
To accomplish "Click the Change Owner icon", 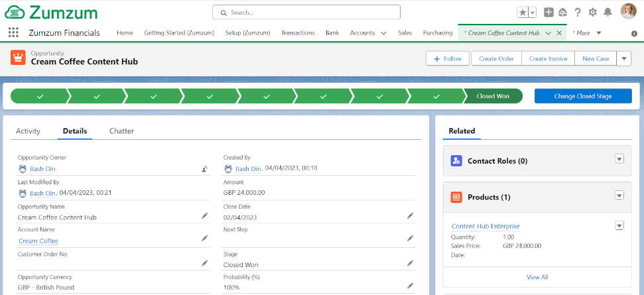I will [204, 168].
